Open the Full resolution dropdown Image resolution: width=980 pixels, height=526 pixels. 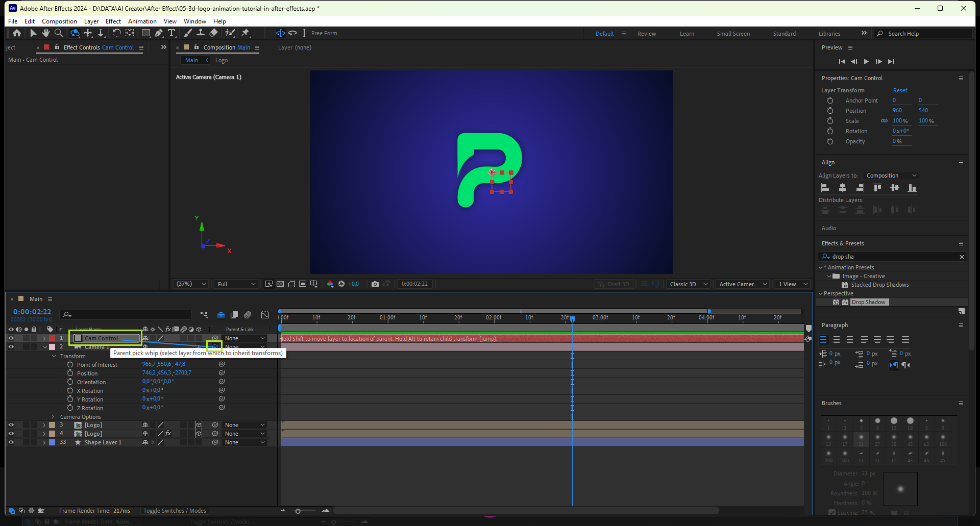pyautogui.click(x=236, y=284)
